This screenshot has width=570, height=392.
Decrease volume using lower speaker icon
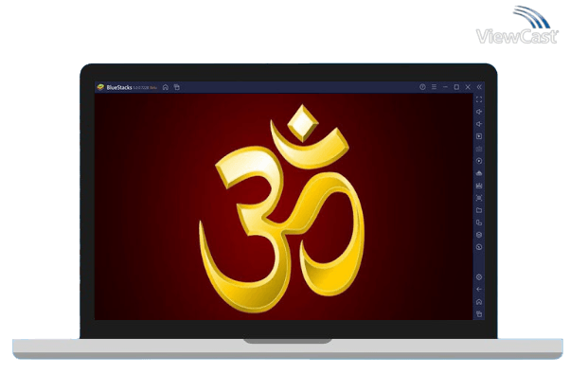pos(479,124)
